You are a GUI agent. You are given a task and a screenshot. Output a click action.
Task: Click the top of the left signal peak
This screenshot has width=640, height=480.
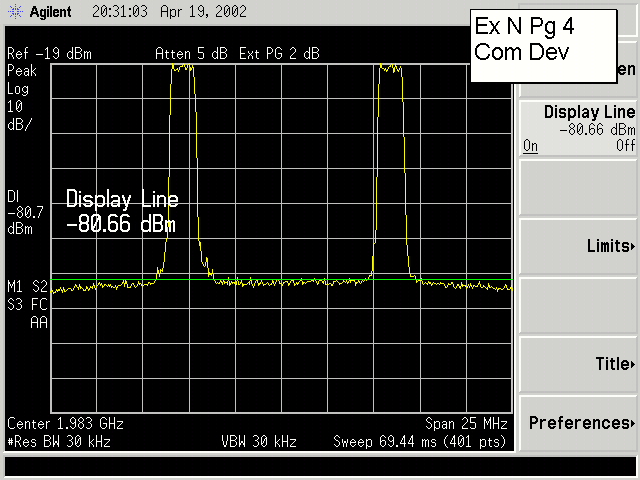click(183, 68)
